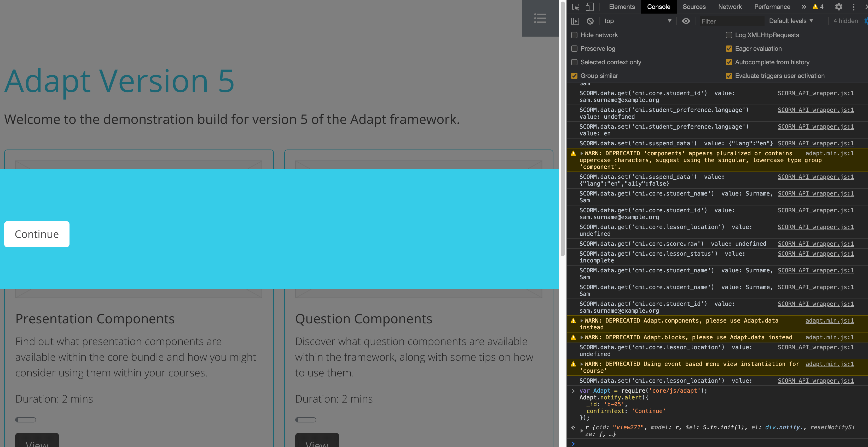Expand the event based menu view warning
Viewport: 868px width, 447px height.
(x=582, y=364)
